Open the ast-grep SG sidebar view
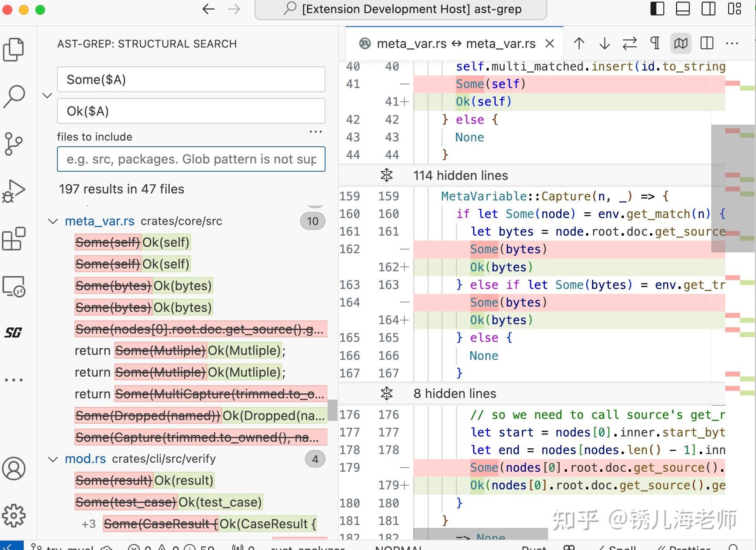This screenshot has width=756, height=550. click(x=14, y=333)
